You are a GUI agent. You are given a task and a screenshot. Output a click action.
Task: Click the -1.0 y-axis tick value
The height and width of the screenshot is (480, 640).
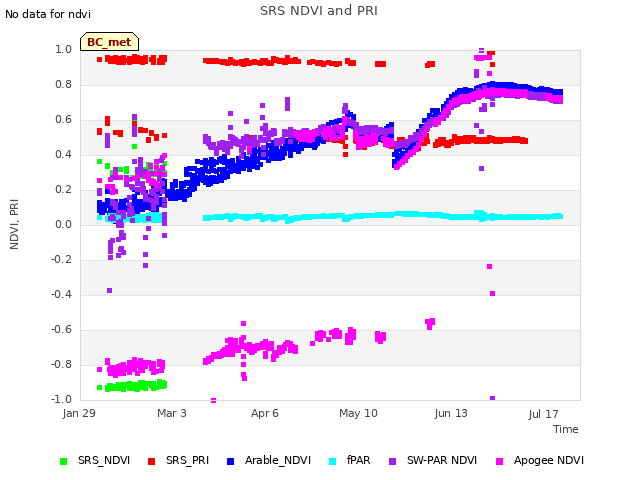(61, 399)
